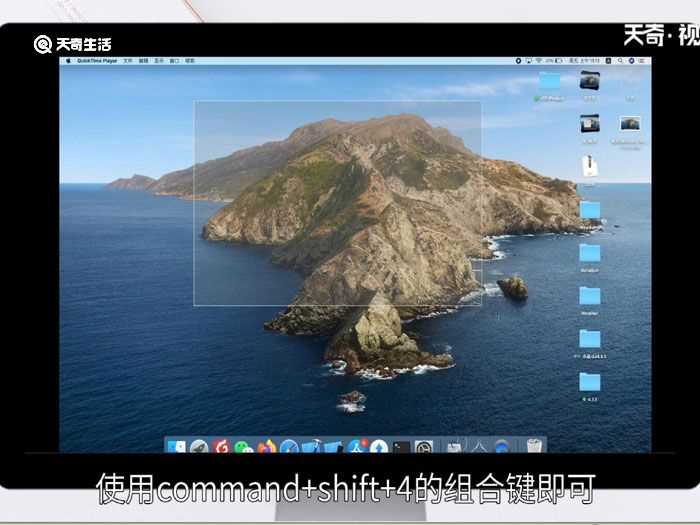Select the top-left desktop folder with green tag
The height and width of the screenshot is (525, 700).
click(x=550, y=80)
